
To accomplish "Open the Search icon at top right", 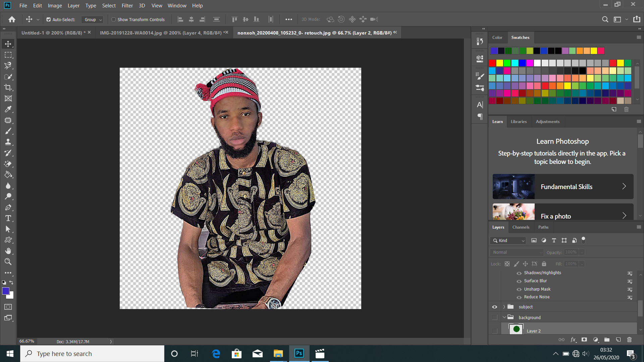I will tap(605, 19).
